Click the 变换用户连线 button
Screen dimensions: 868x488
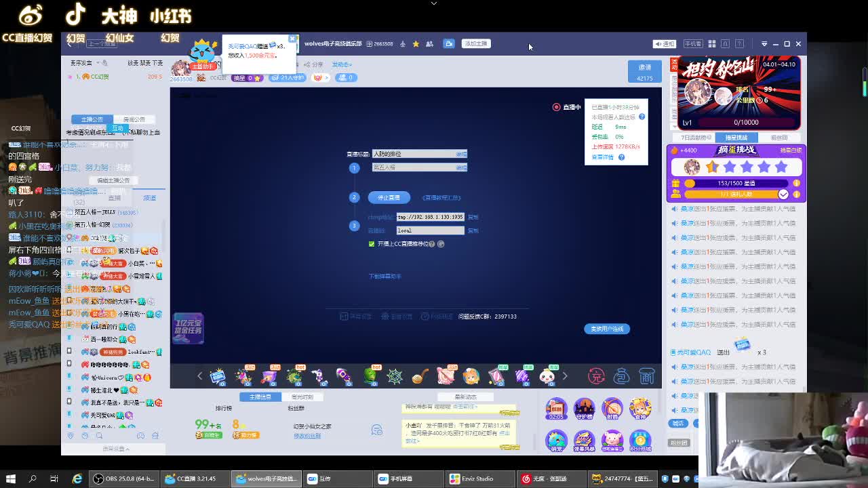pos(607,329)
